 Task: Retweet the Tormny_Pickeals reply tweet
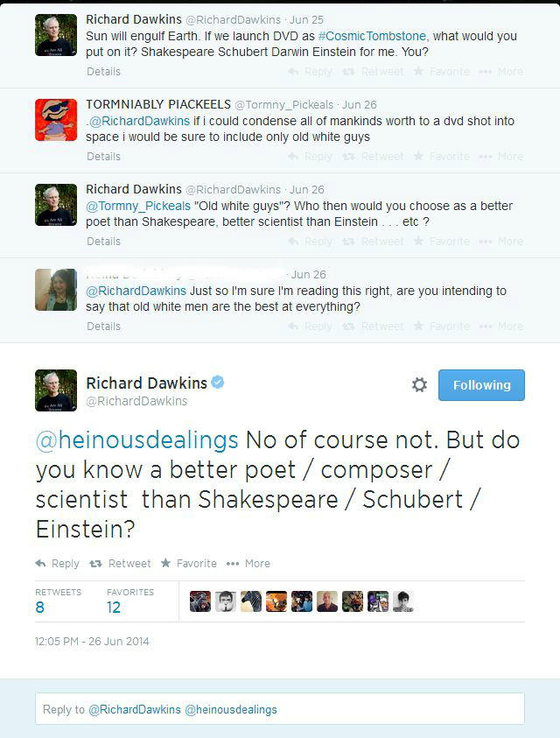point(375,157)
